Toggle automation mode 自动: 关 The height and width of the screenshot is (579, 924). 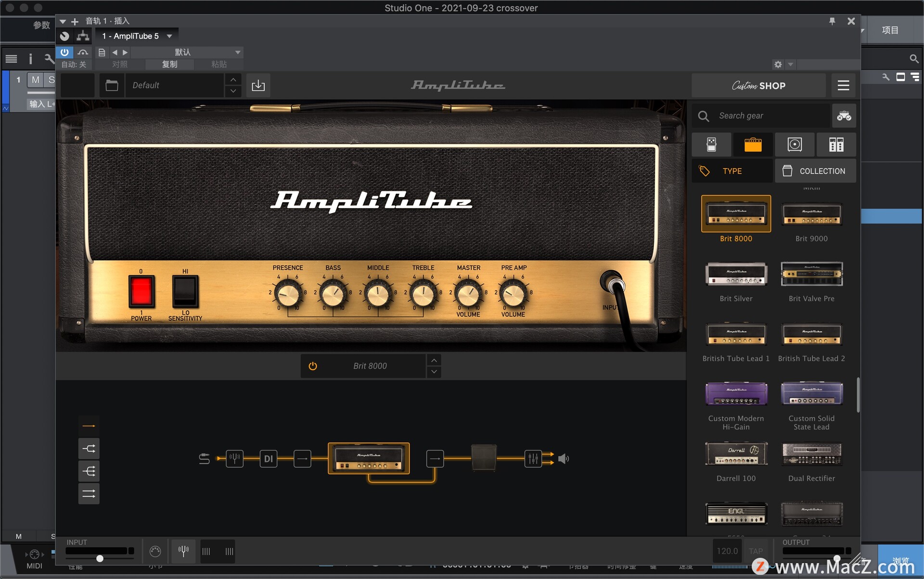(74, 64)
